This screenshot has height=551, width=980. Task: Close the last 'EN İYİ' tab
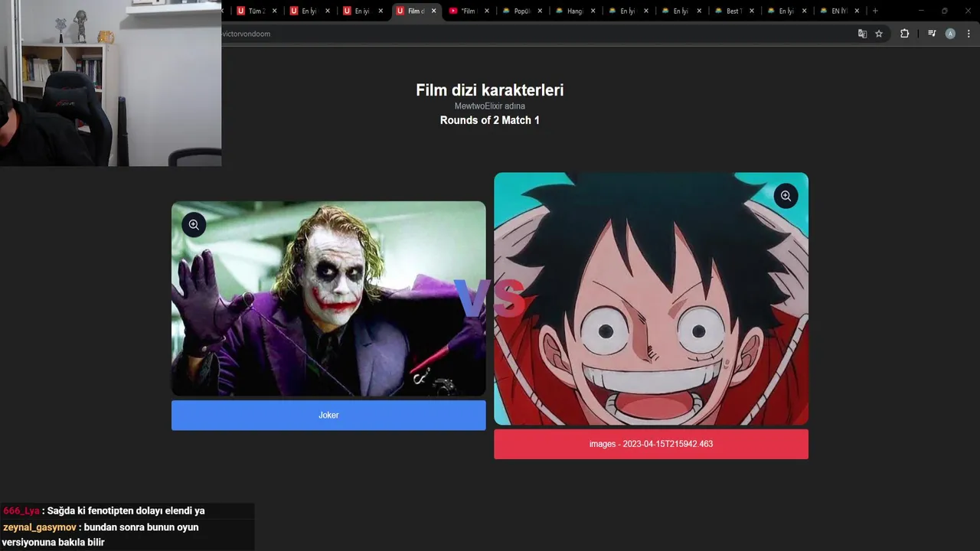pos(857,11)
